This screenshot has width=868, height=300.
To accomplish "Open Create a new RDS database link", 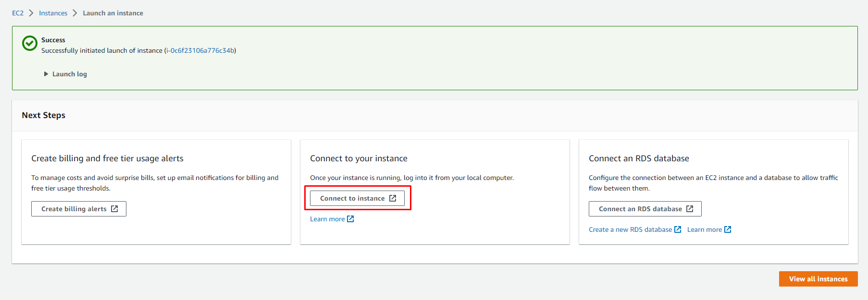I will pyautogui.click(x=635, y=229).
